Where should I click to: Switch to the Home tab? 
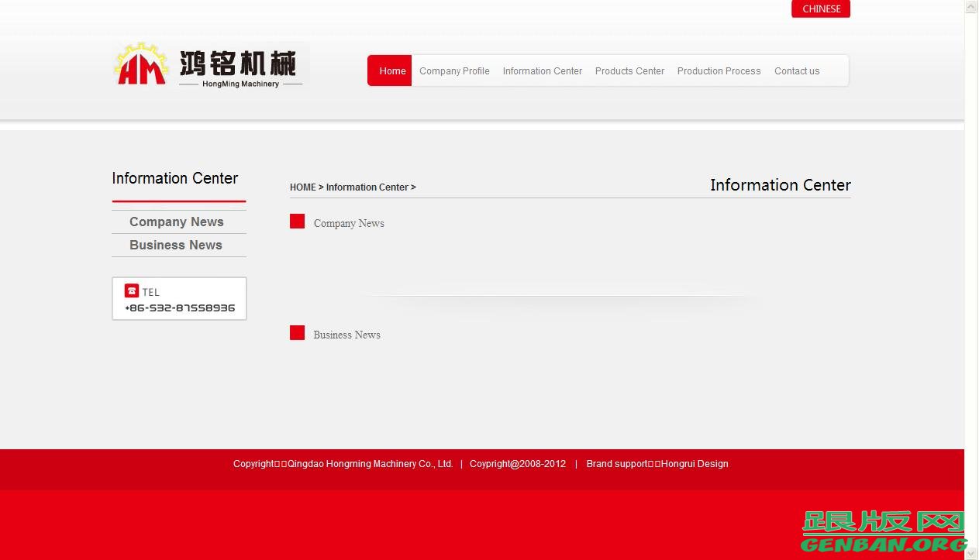pyautogui.click(x=391, y=70)
